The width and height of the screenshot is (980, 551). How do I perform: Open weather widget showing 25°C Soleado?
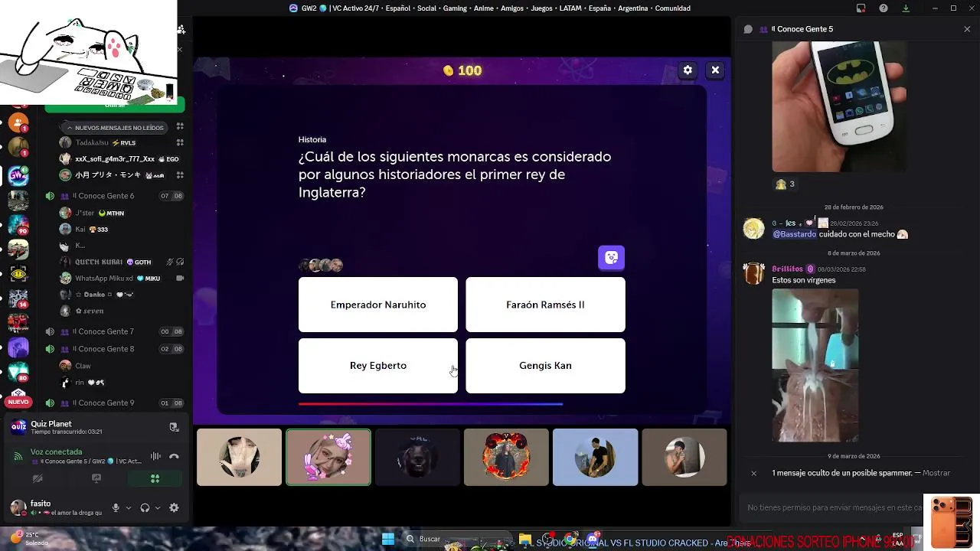[x=28, y=539]
